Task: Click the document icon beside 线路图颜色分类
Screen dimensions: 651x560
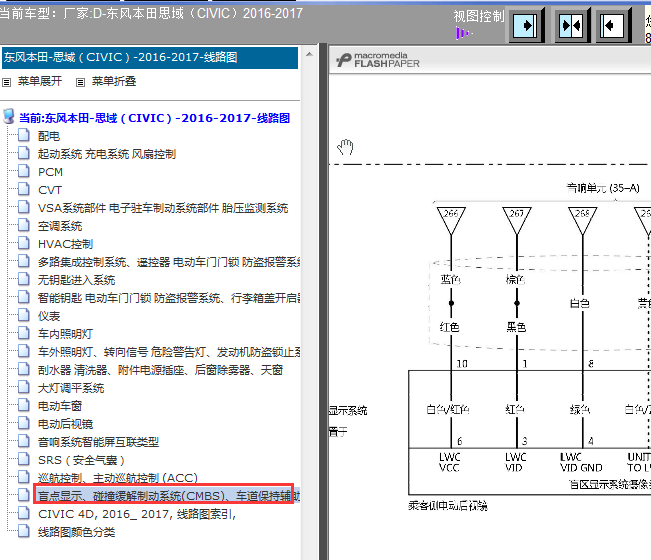Action: pyautogui.click(x=24, y=531)
